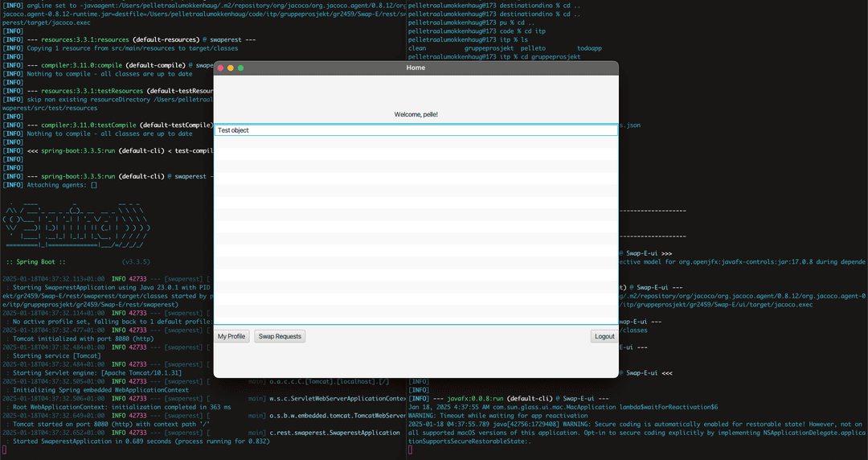Focus the right terminal at its bottom cursor

[411, 450]
